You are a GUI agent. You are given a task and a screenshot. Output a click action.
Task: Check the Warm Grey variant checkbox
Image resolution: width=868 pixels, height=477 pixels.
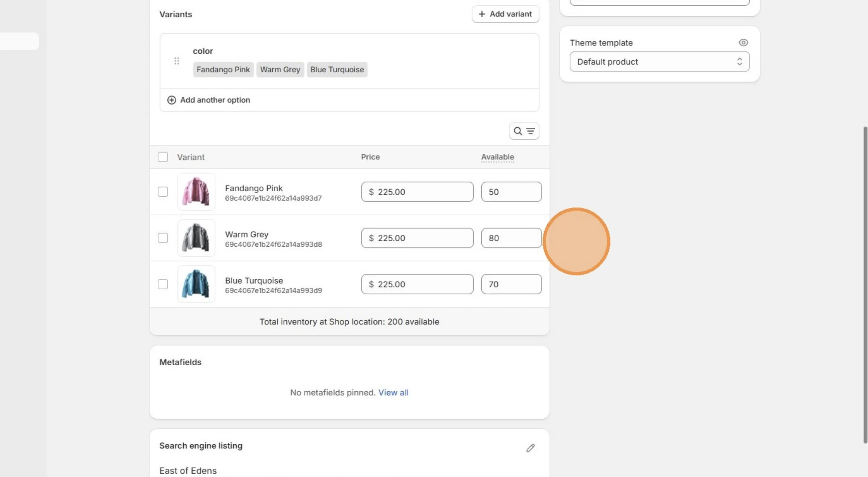pos(163,238)
